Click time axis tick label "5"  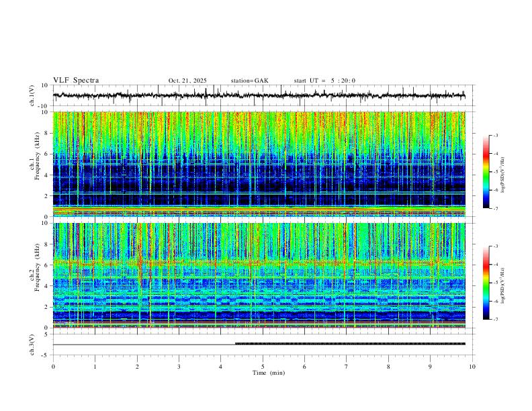263,367
